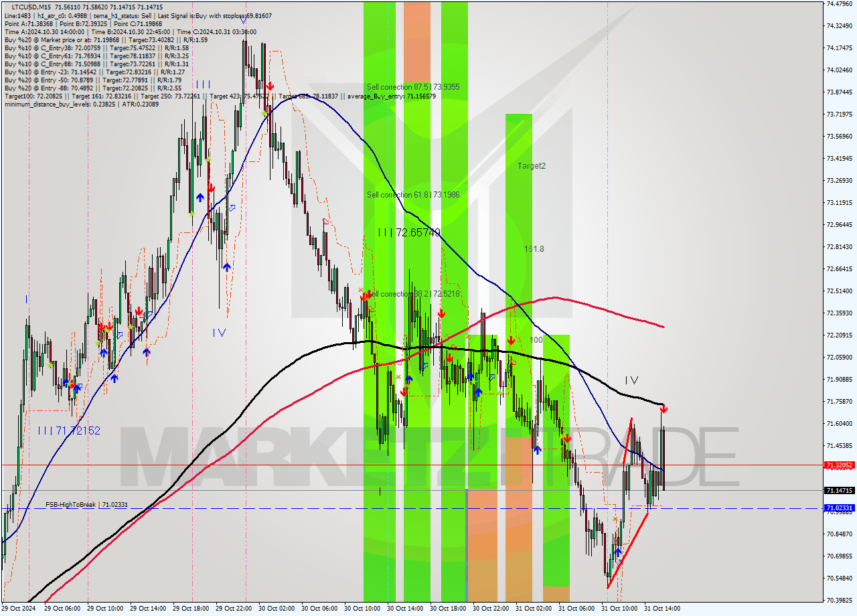This screenshot has height=616, width=857.
Task: Click the Sell correction 38.2 | 72.5218 label
Action: (x=413, y=294)
